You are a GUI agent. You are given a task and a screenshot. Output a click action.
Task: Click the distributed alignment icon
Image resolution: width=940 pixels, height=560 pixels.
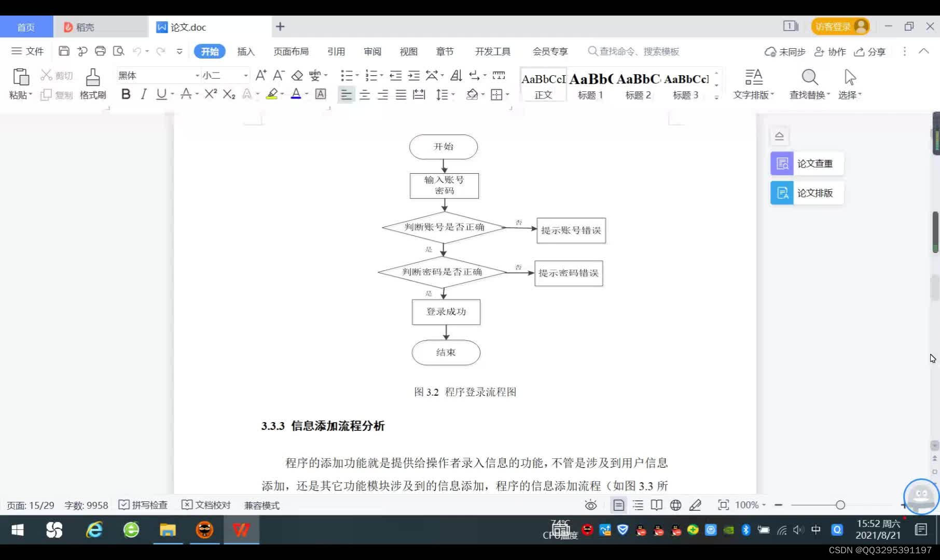pos(419,94)
